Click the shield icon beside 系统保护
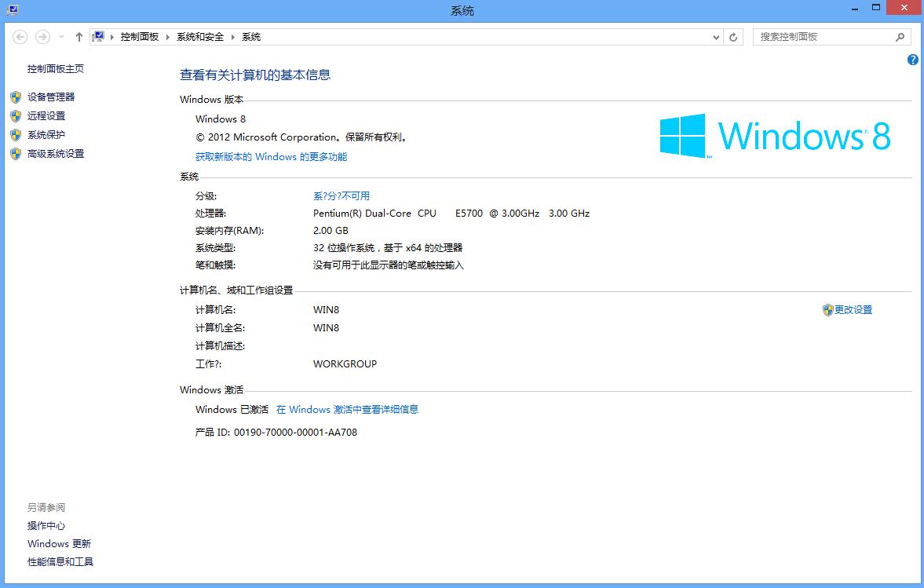Screen dimensions: 924x588 coord(16,135)
